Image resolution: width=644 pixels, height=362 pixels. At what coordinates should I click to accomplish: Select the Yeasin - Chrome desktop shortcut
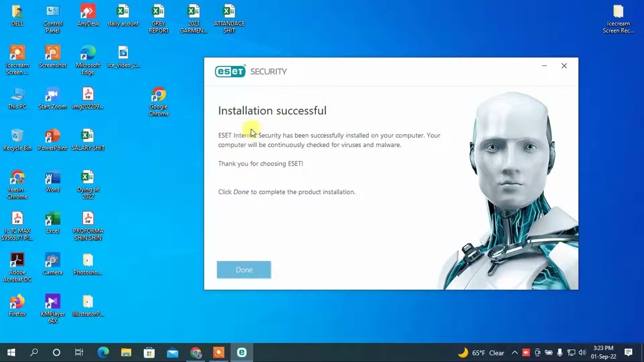point(17,185)
